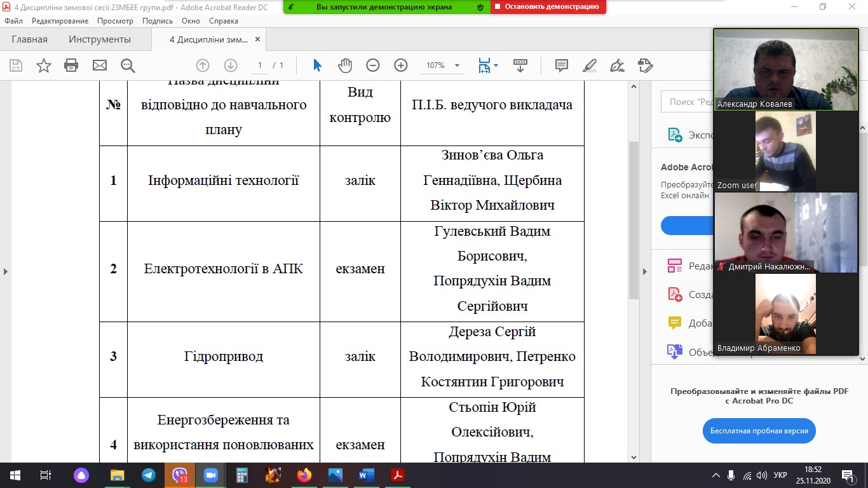Expand the left navigation pane arrow
Screen dimensions: 868x488
click(x=6, y=271)
